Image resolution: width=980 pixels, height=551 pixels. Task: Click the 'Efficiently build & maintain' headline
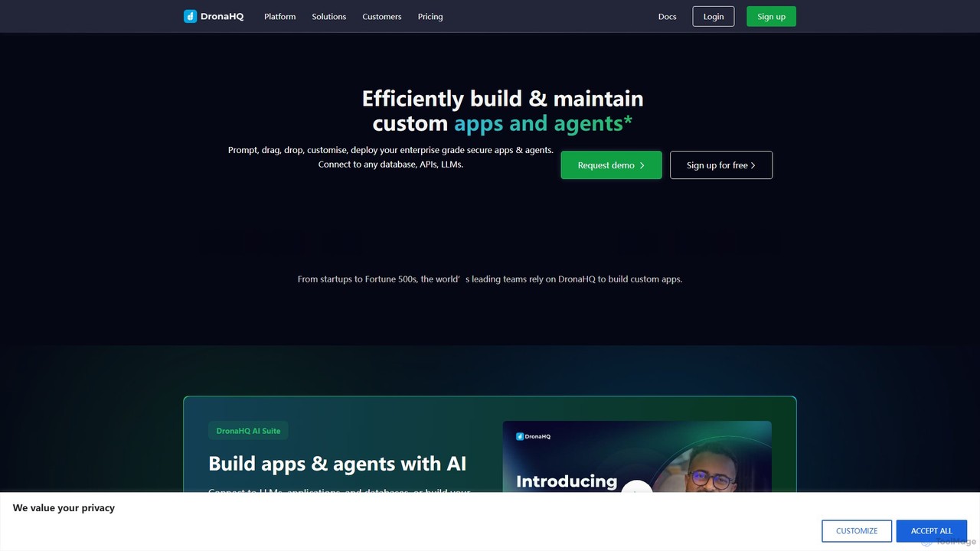502,99
